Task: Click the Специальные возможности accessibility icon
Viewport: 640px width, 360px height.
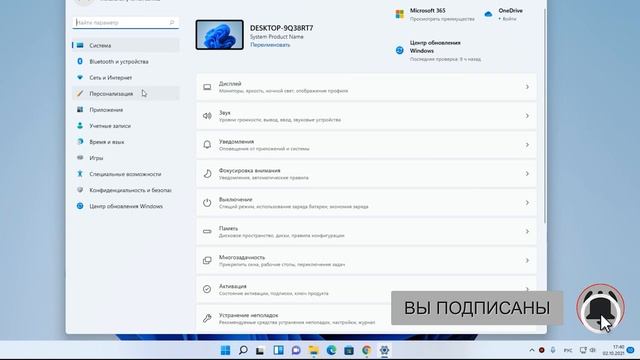Action: click(80, 174)
